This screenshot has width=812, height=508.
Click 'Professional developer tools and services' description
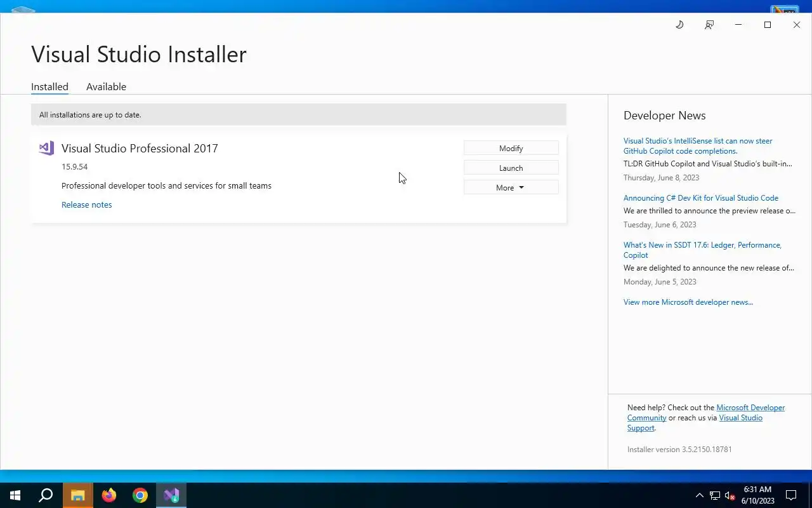[x=166, y=186]
